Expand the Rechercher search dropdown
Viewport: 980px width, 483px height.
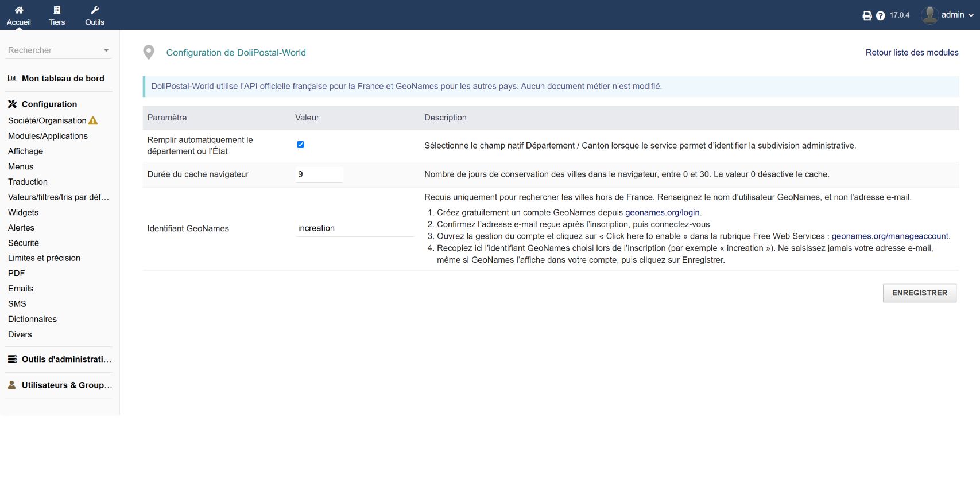[106, 50]
